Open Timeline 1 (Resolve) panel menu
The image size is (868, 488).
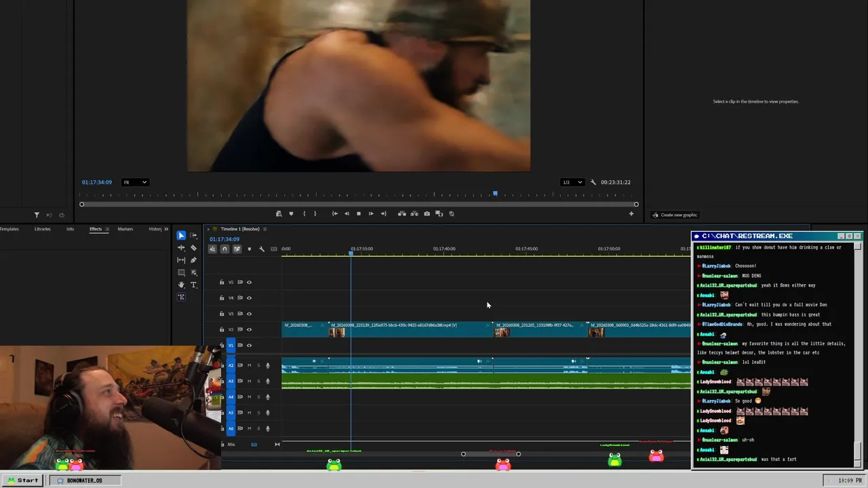click(264, 229)
